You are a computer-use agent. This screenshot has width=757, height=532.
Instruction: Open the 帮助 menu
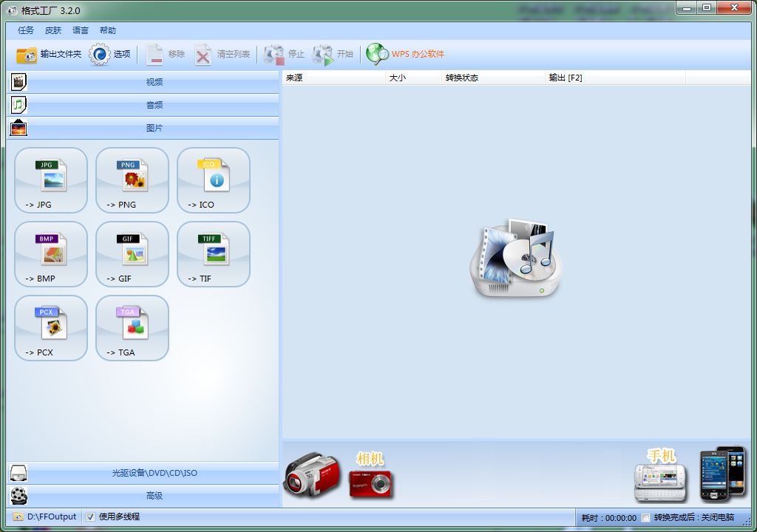coord(108,30)
